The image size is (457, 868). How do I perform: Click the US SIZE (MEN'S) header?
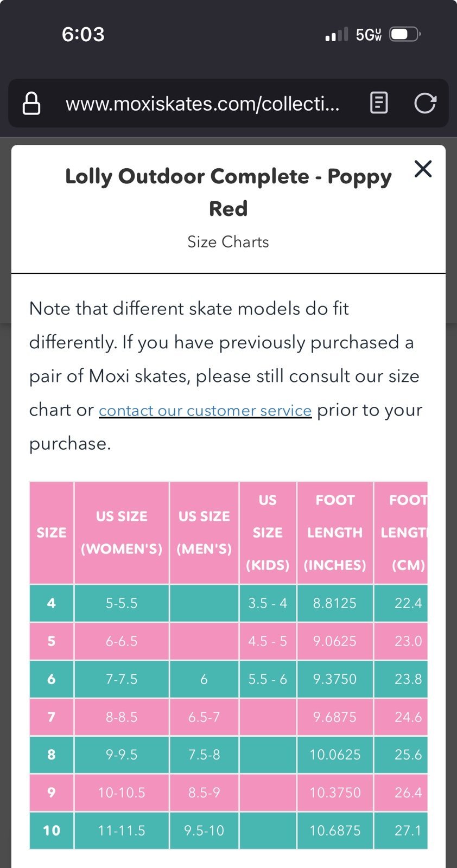tap(204, 533)
